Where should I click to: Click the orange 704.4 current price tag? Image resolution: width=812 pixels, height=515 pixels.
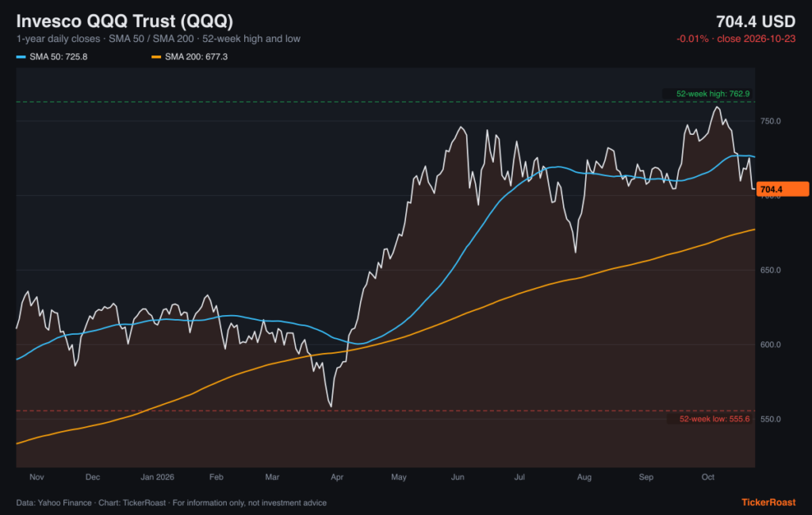pyautogui.click(x=783, y=189)
